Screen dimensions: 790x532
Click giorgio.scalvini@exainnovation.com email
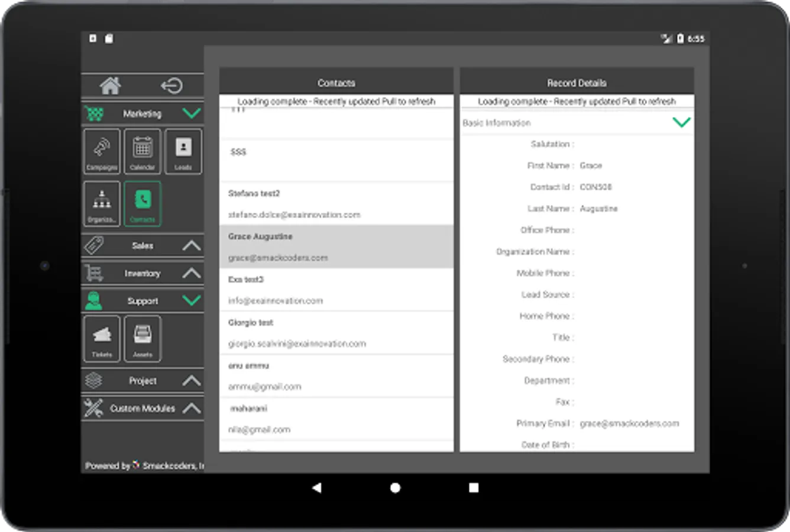[297, 344]
